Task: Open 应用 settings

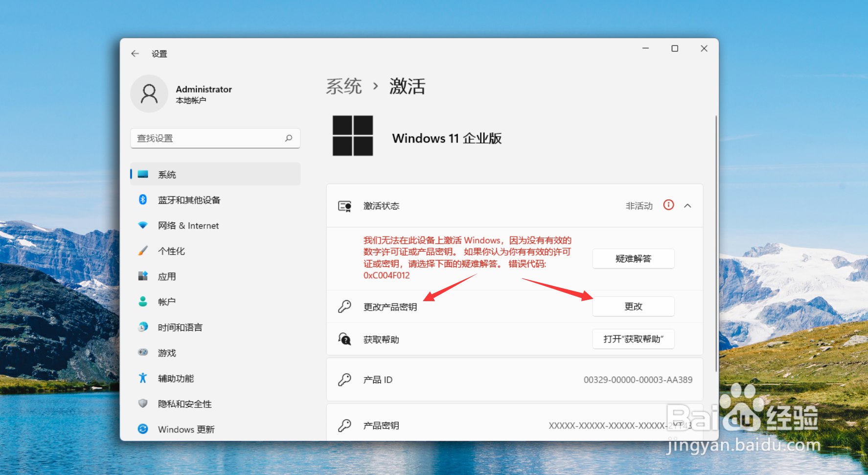Action: click(215, 276)
